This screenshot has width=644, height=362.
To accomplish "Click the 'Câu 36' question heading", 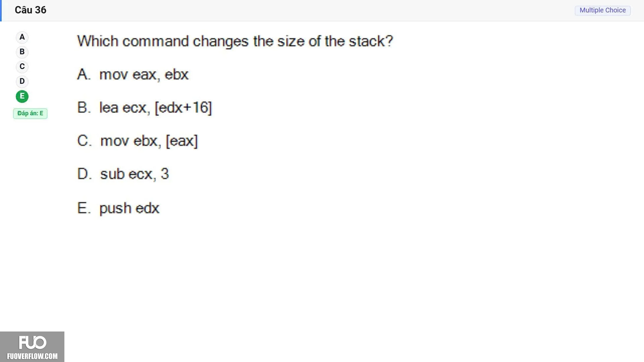I will tap(31, 10).
